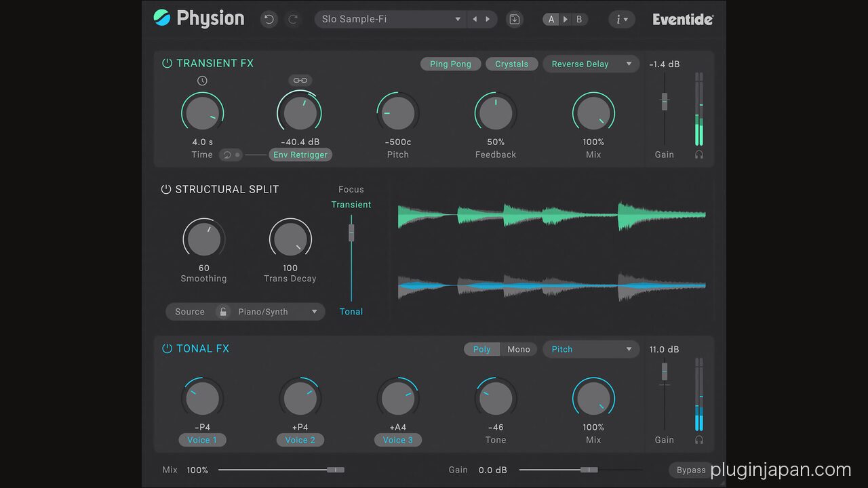Toggle Env Retrigger
Screen dimensions: 868x488
[x=300, y=155]
